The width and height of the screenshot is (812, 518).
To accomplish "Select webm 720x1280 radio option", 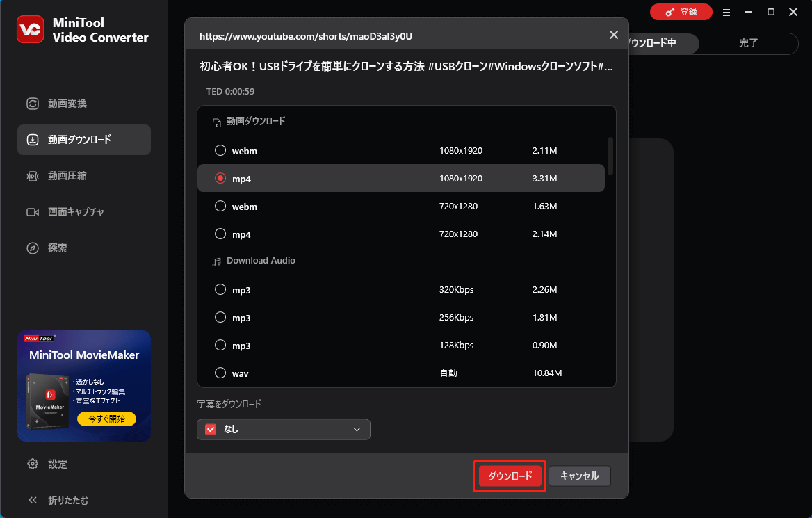I will coord(220,207).
